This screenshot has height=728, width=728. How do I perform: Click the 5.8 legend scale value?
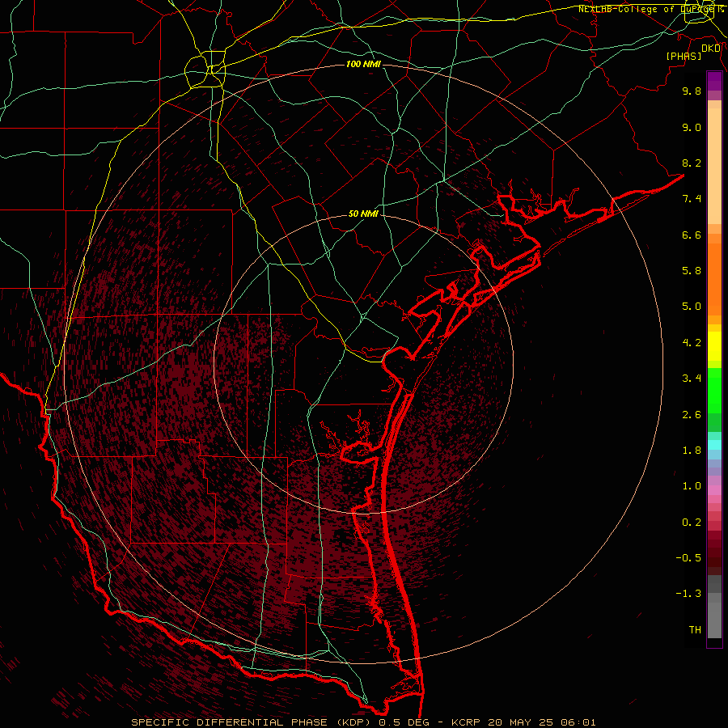(692, 271)
